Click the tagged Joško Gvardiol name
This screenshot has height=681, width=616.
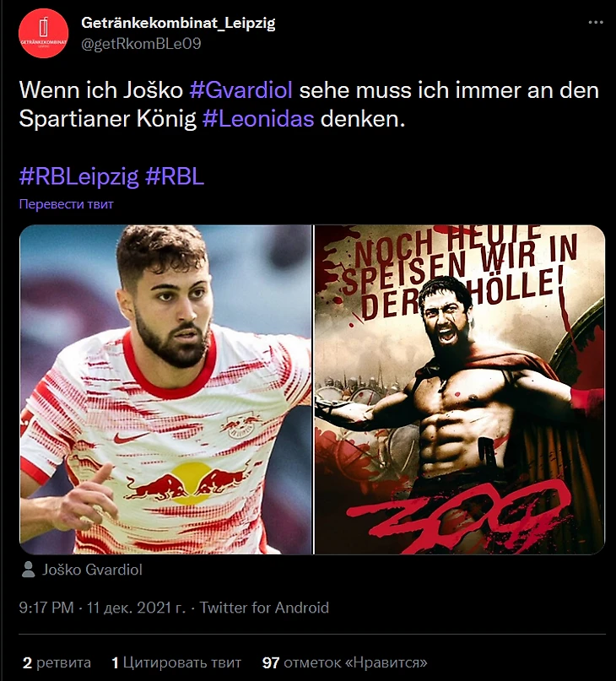(x=92, y=570)
